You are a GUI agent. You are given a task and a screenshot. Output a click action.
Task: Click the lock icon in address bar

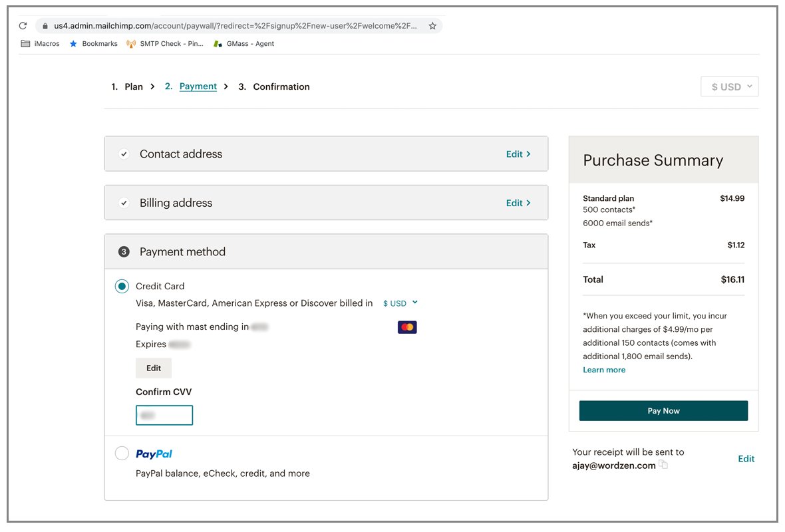[45, 25]
